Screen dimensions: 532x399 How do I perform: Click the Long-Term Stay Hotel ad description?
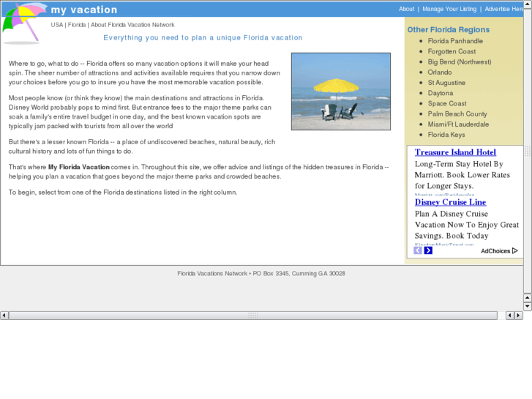tap(462, 175)
